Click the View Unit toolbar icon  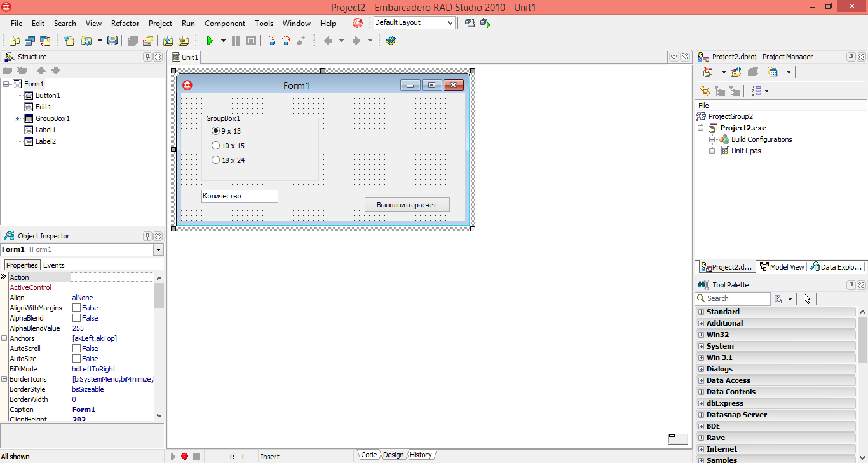click(14, 41)
